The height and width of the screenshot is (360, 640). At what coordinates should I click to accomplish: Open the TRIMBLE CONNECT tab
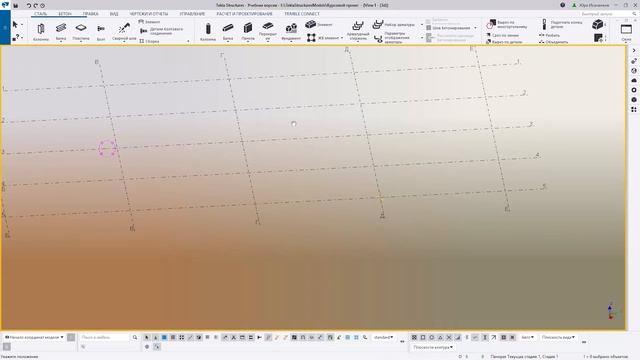302,14
